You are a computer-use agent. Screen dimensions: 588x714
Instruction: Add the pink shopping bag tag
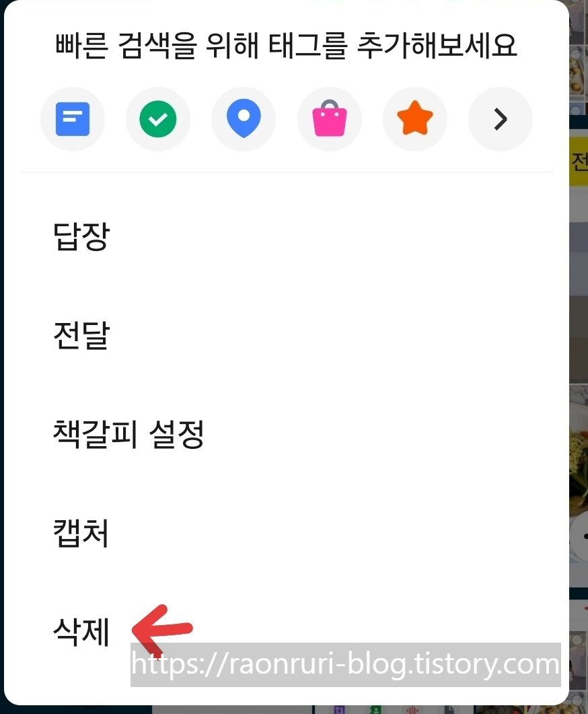coord(330,119)
